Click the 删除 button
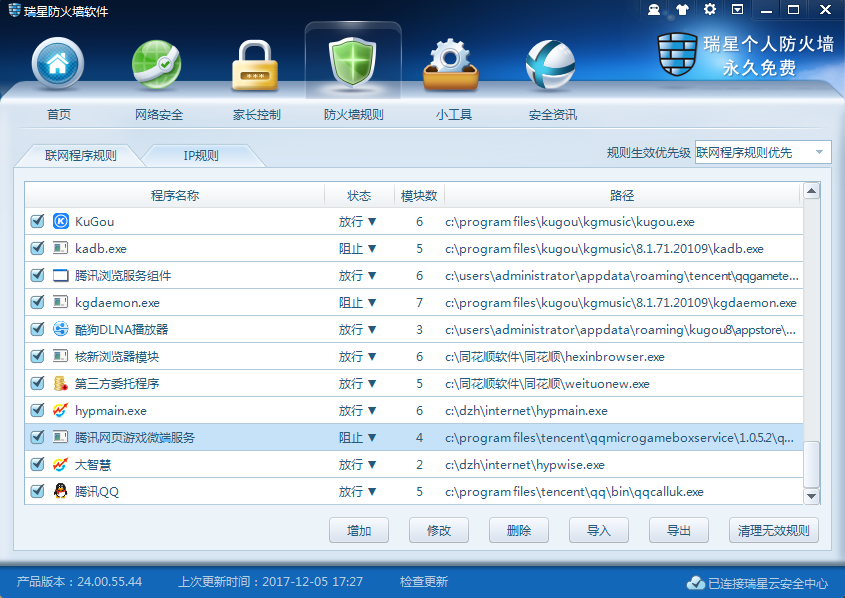The height and width of the screenshot is (598, 845). click(519, 530)
